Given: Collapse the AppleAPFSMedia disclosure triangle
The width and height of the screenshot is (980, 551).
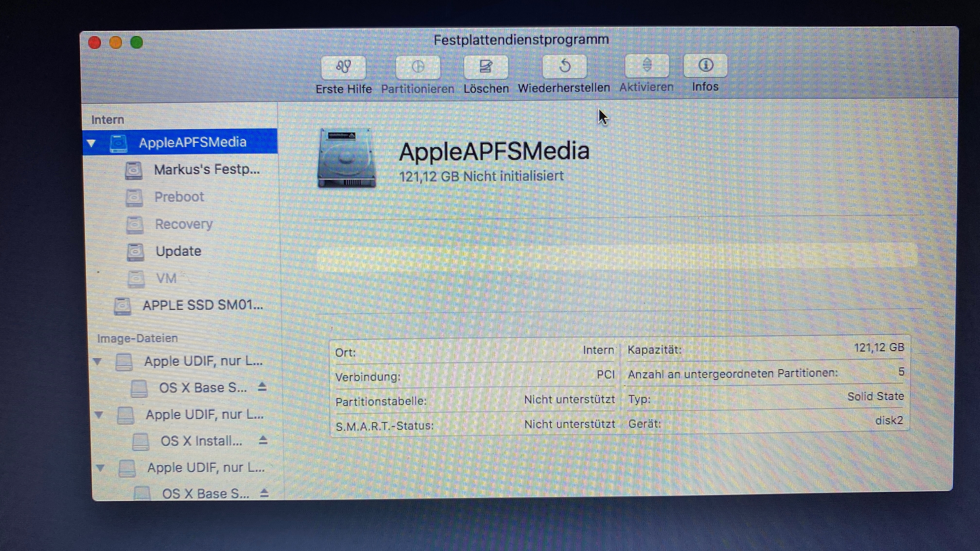Looking at the screenshot, I should pyautogui.click(x=91, y=143).
